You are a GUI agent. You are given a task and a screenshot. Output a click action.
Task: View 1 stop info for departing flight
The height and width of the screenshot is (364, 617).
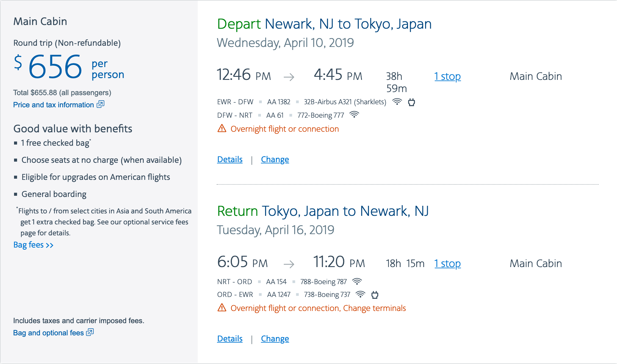tap(447, 76)
